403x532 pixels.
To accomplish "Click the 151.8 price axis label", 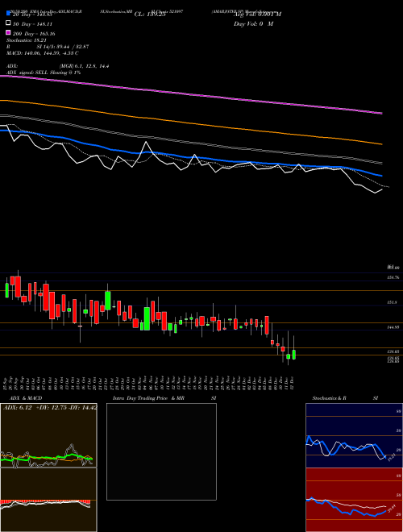I will [393, 302].
